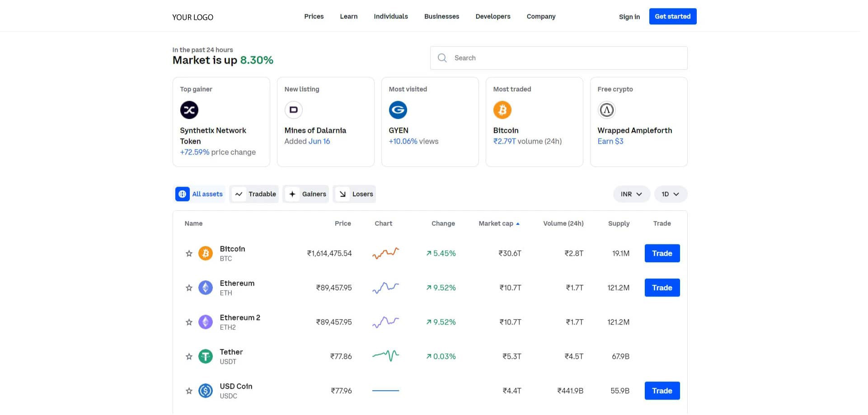Open the Ethereum 2 price mini chart

(385, 322)
